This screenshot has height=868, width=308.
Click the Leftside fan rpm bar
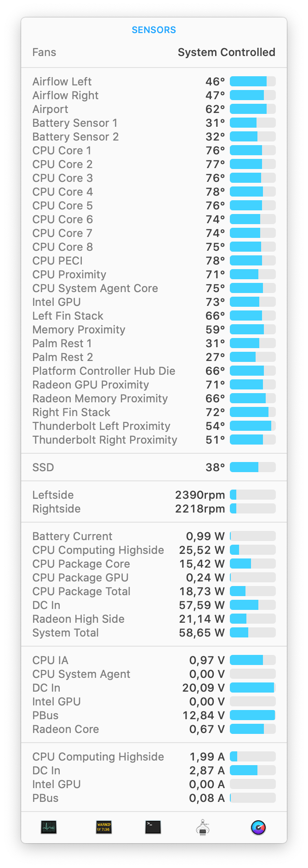click(x=253, y=495)
